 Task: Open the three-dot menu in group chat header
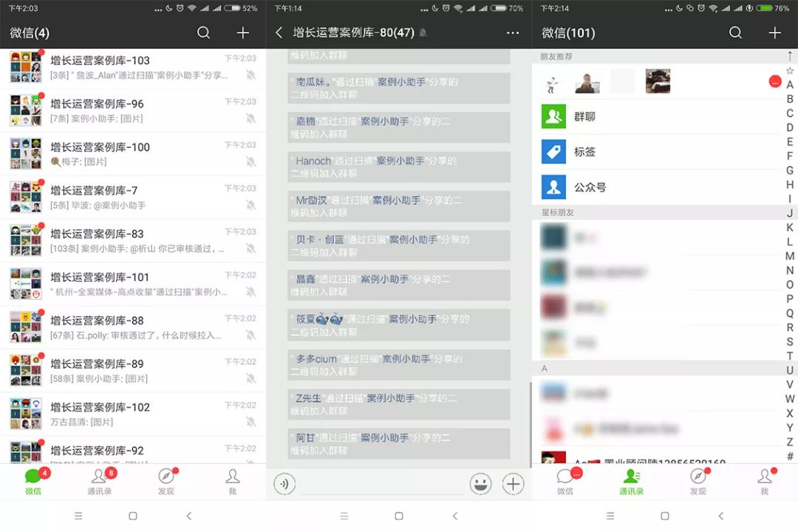513,33
